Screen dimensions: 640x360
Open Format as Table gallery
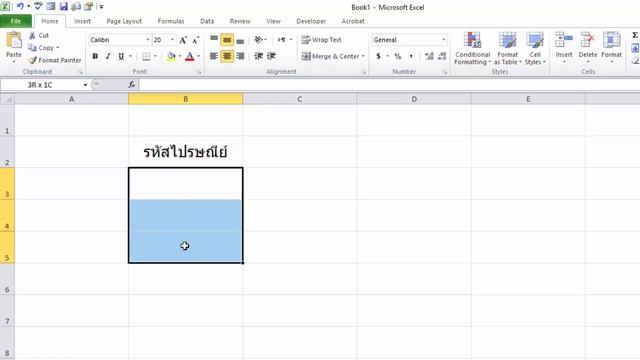click(507, 48)
